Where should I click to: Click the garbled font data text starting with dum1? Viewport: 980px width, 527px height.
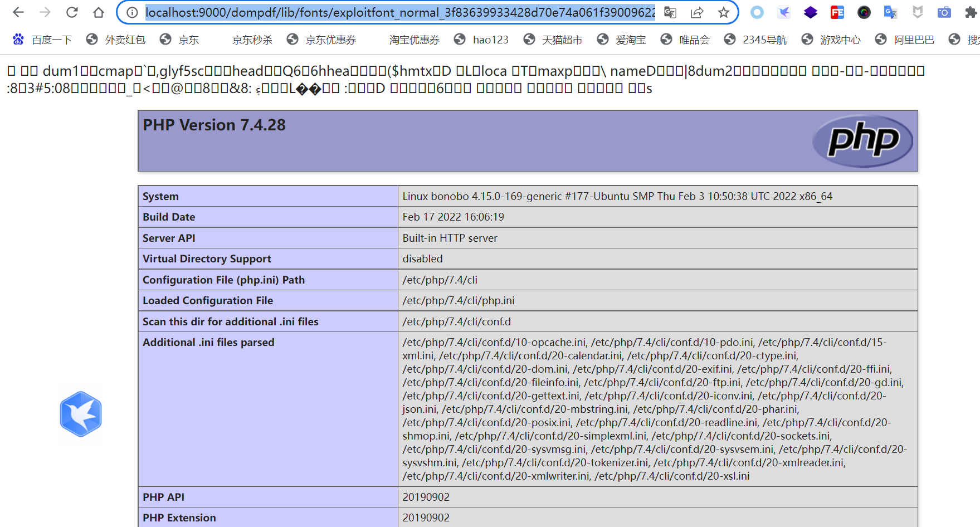466,79
